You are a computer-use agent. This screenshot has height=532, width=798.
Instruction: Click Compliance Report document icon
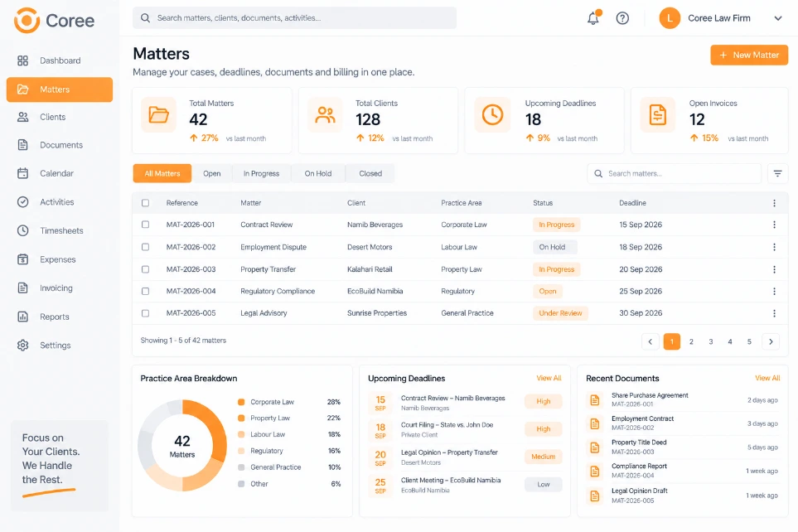pos(594,471)
